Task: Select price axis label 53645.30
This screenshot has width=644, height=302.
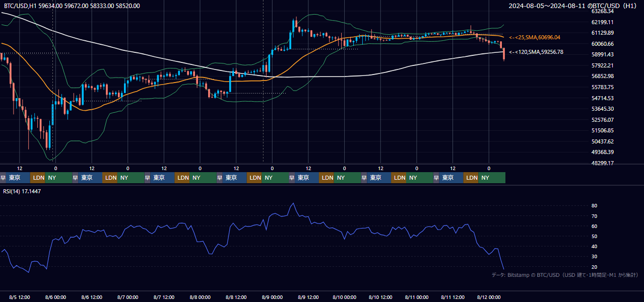Action: 602,109
